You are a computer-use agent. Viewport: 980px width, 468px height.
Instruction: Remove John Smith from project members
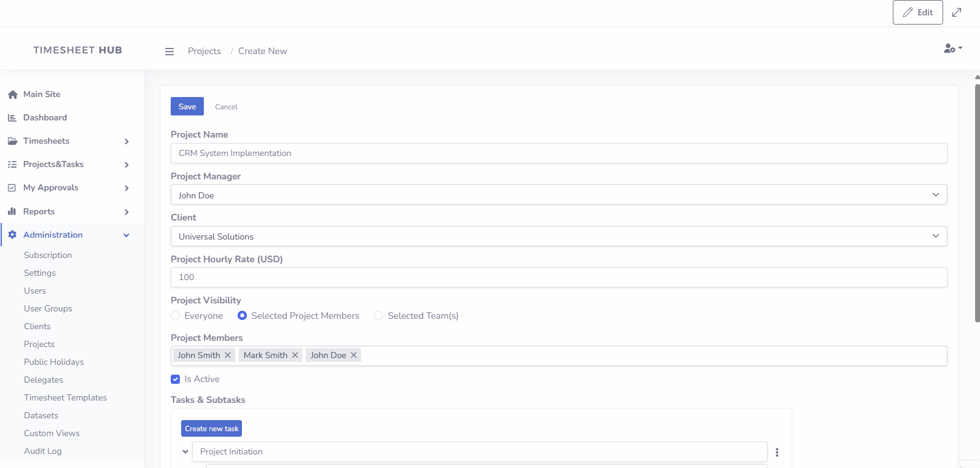pyautogui.click(x=228, y=355)
